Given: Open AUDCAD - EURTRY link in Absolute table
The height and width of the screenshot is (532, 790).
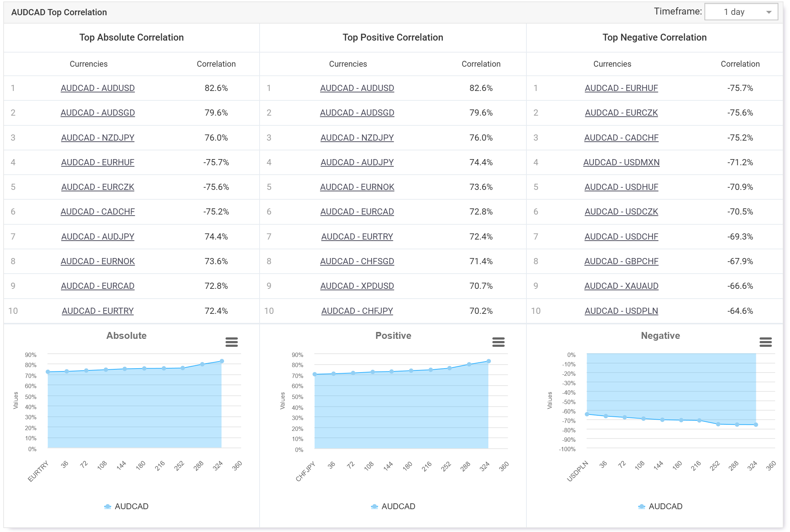Looking at the screenshot, I should tap(98, 311).
